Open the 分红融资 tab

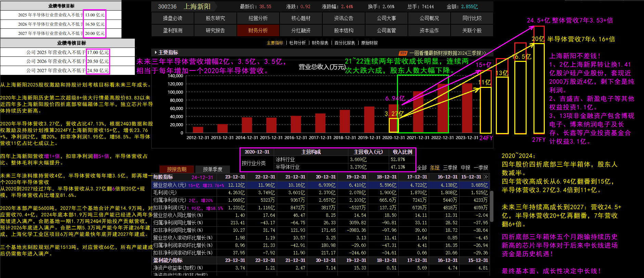301,30
